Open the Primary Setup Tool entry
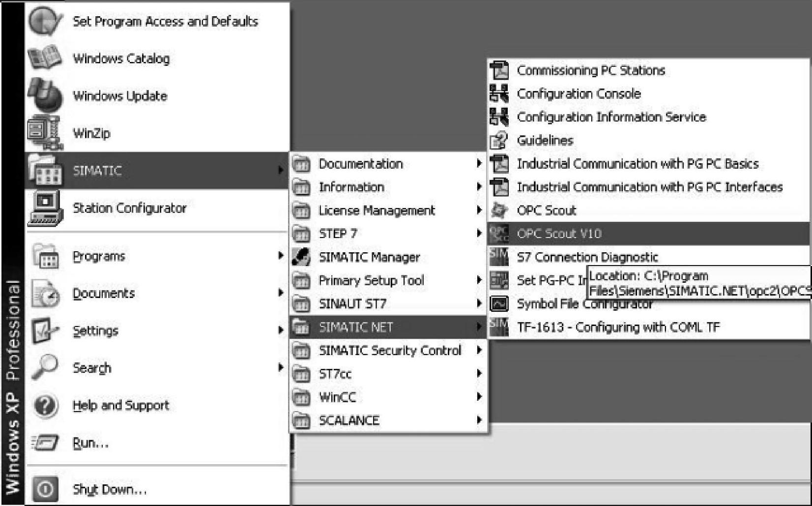Image resolution: width=812 pixels, height=506 pixels. pos(388,280)
